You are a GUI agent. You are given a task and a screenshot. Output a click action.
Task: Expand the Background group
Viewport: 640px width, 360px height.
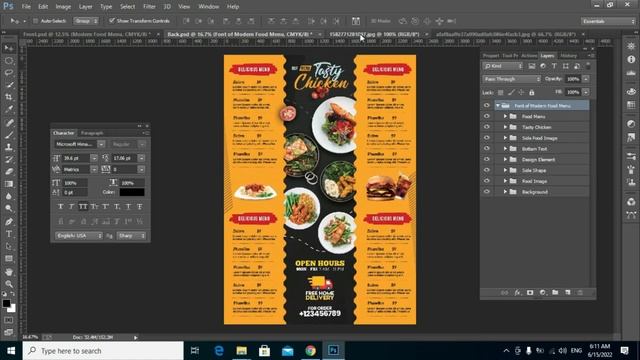tap(505, 191)
